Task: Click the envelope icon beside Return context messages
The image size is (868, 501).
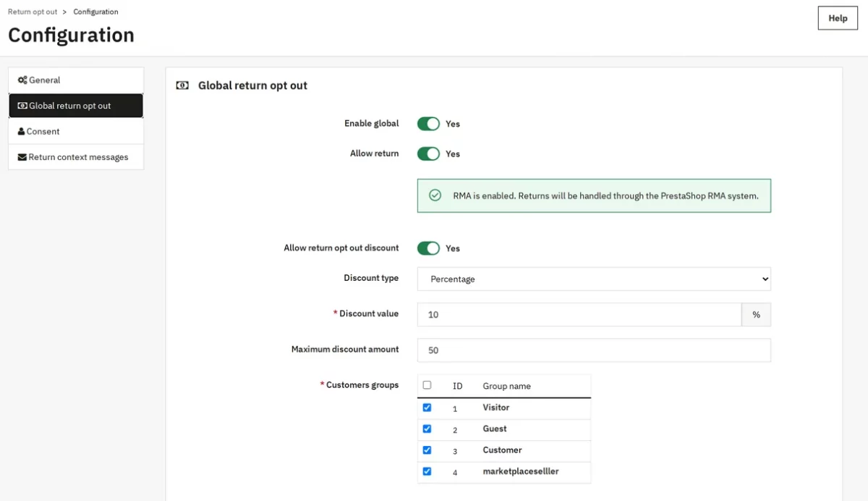Action: (22, 157)
